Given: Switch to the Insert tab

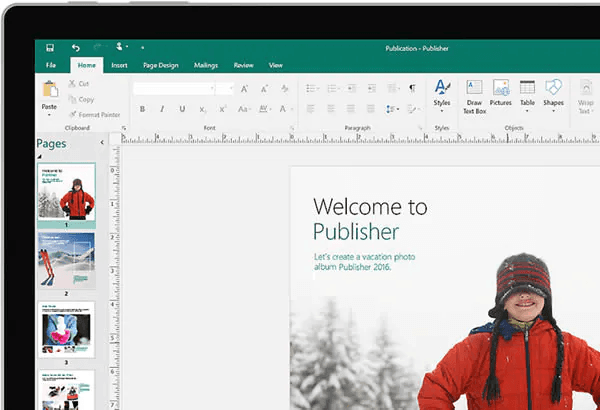Looking at the screenshot, I should point(119,65).
